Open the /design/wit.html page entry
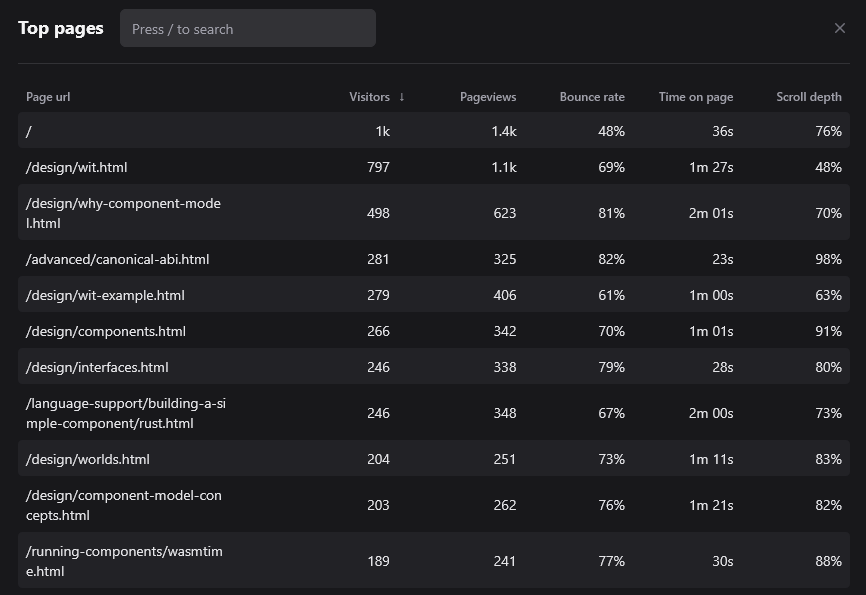This screenshot has height=595, width=866. click(x=77, y=167)
